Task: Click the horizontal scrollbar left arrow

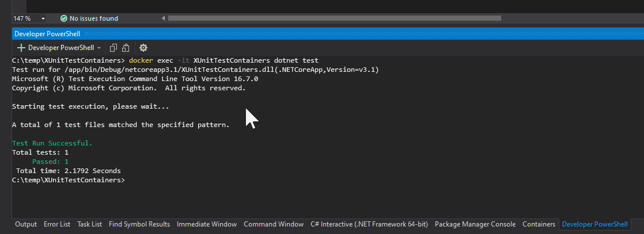Action: pos(163,18)
